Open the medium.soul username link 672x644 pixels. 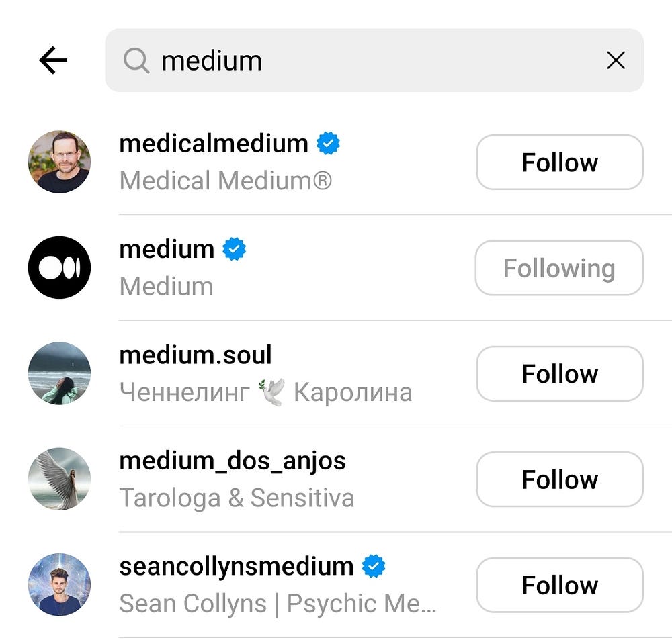(196, 355)
